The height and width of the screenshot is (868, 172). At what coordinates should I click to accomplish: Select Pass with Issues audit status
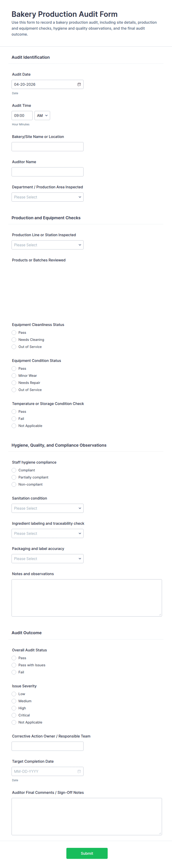[14, 665]
